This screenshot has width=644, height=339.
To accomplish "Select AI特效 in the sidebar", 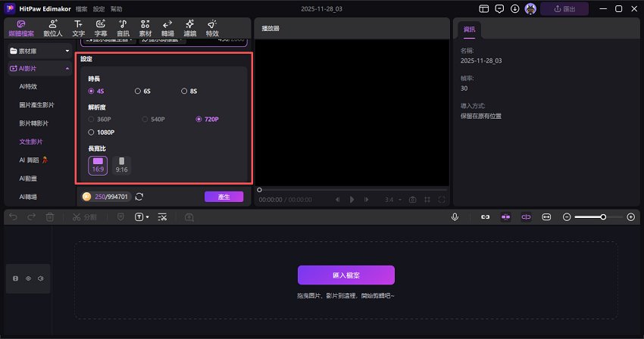I will click(28, 86).
